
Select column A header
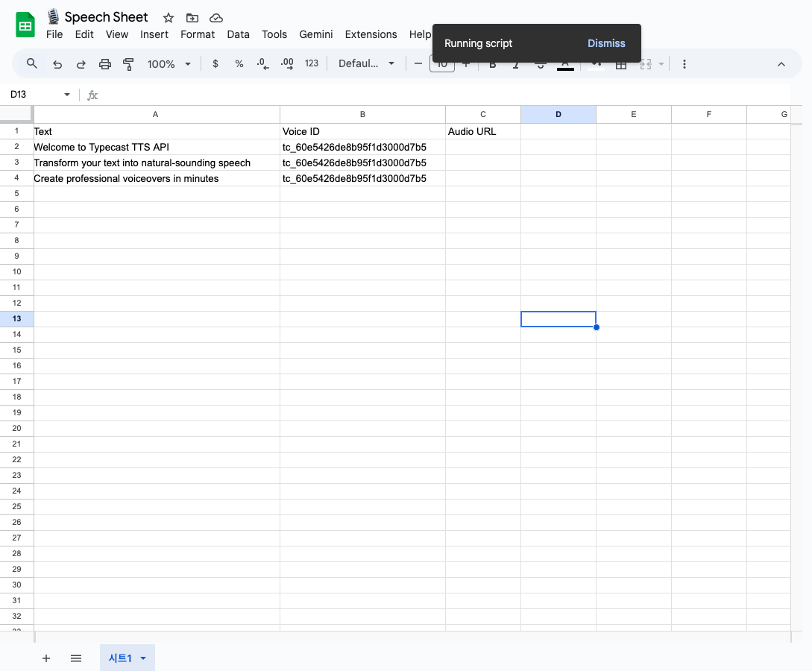[x=157, y=114]
